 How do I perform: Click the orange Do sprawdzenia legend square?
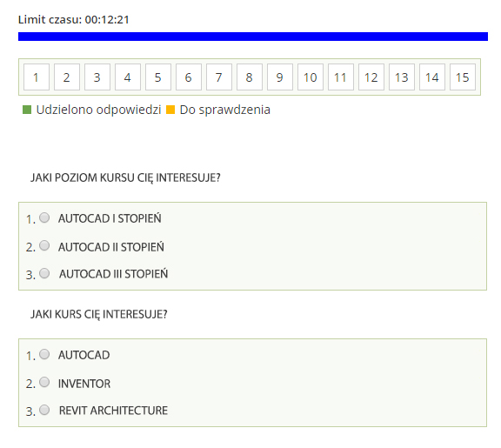click(170, 110)
